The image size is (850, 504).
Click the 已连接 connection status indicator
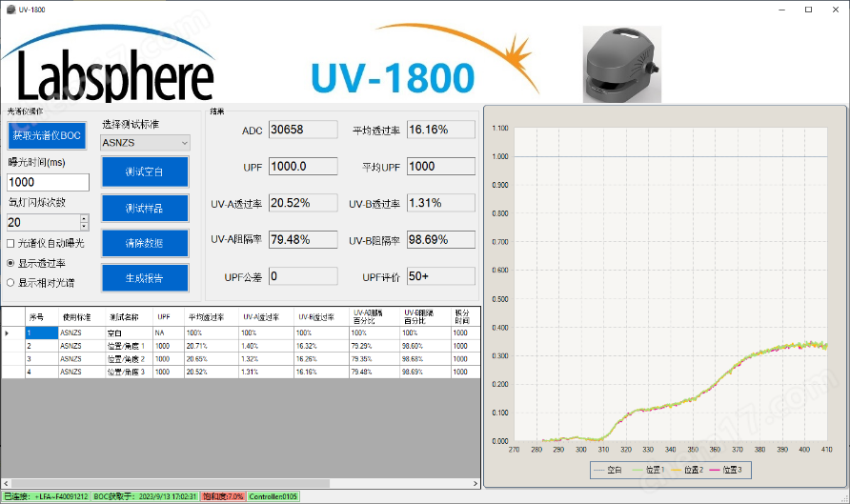click(46, 496)
